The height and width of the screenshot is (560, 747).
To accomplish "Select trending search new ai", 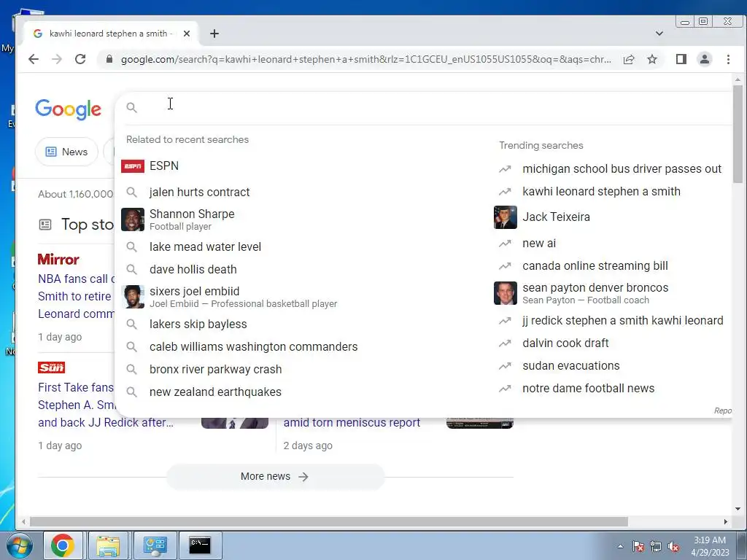I will pyautogui.click(x=611, y=244).
